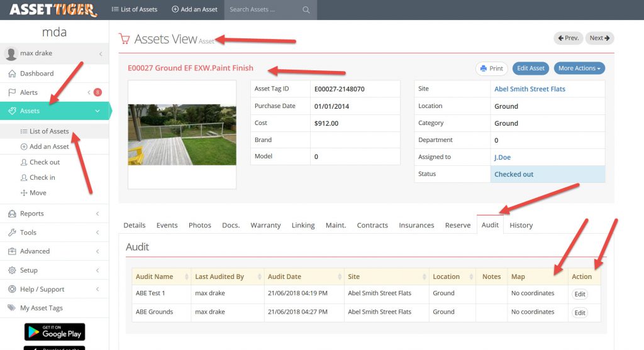Click the asset photo thumbnail
644x350 pixels.
click(x=182, y=134)
